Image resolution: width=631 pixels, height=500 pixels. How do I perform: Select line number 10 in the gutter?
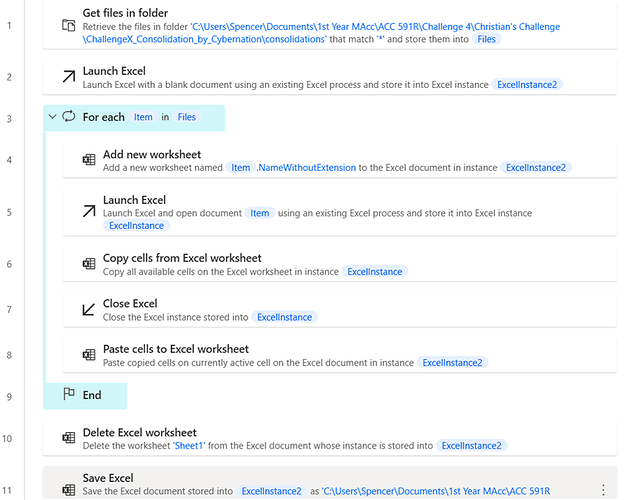7,438
